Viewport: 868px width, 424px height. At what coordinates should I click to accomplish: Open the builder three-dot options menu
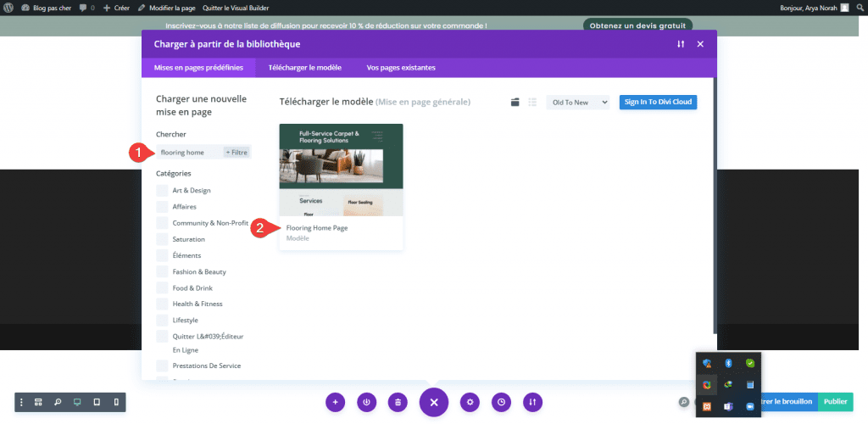[21, 403]
